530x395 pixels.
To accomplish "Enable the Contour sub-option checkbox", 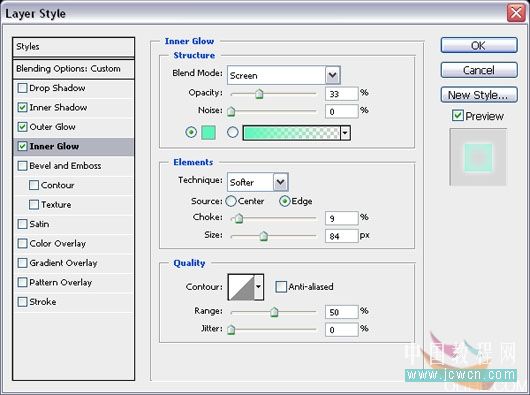I will (34, 185).
